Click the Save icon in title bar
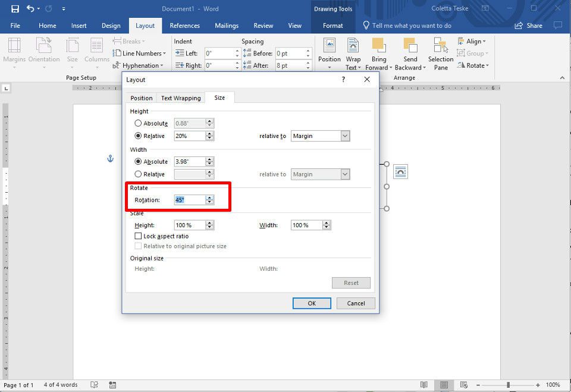Image resolution: width=571 pixels, height=392 pixels. point(15,9)
